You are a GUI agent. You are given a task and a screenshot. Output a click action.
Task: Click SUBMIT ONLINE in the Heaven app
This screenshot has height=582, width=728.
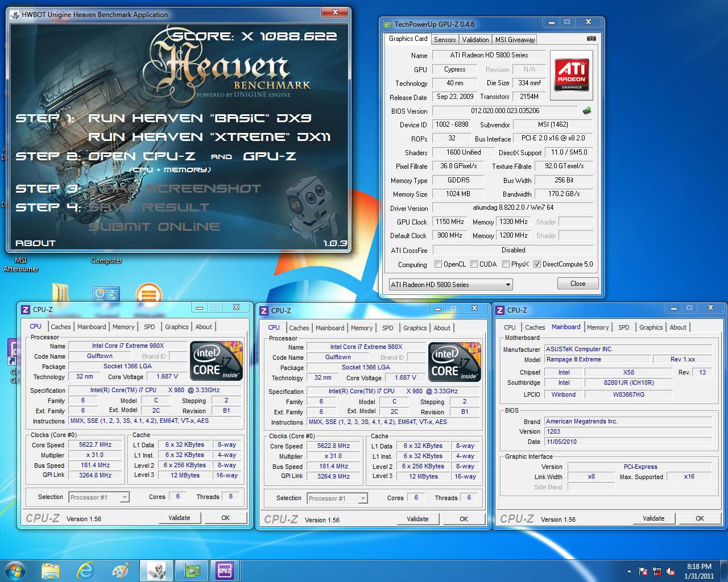[x=154, y=227]
